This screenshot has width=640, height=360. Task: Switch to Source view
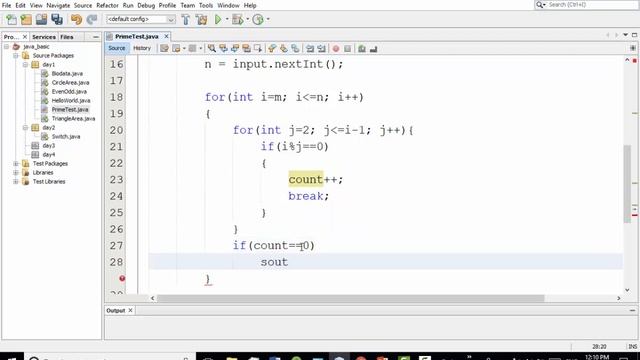point(117,48)
